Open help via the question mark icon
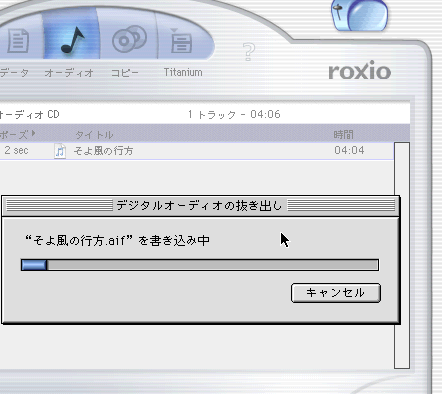The image size is (442, 394). [x=249, y=52]
